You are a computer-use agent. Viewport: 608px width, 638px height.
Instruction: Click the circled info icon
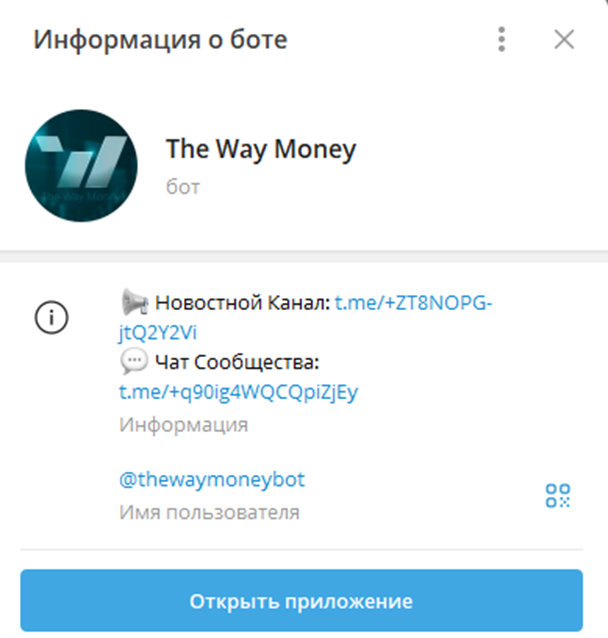(x=51, y=317)
